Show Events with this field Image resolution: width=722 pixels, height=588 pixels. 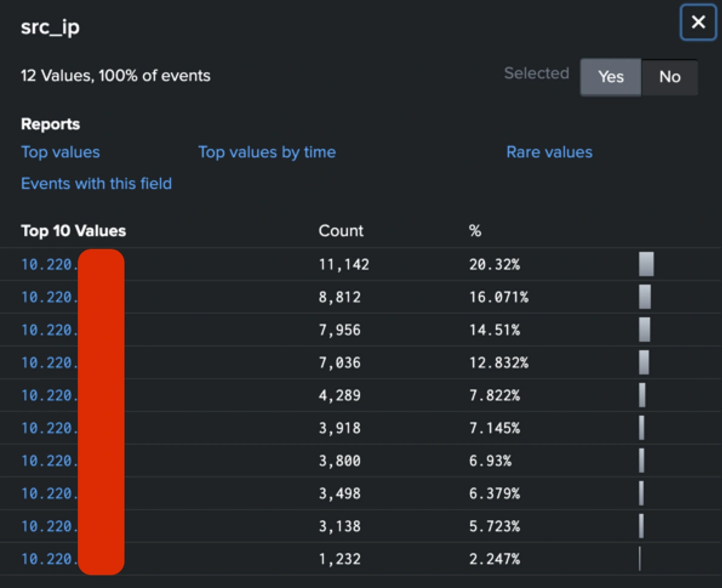pos(96,183)
